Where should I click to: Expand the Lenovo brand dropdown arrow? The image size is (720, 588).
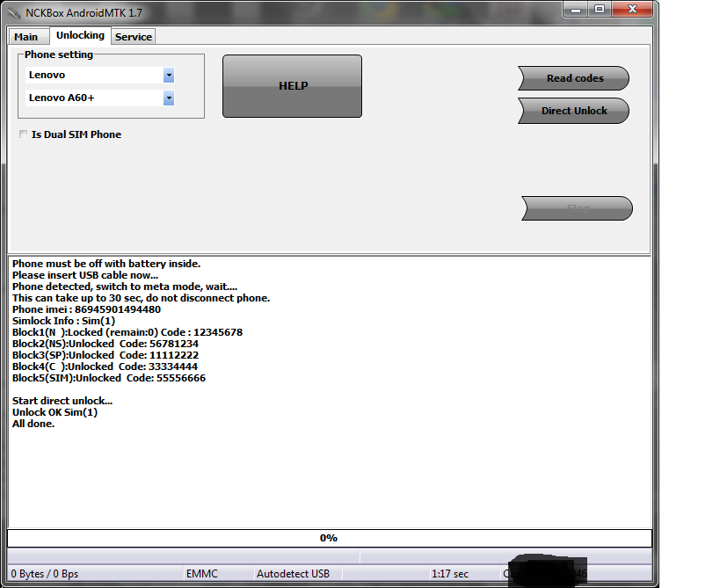(169, 76)
